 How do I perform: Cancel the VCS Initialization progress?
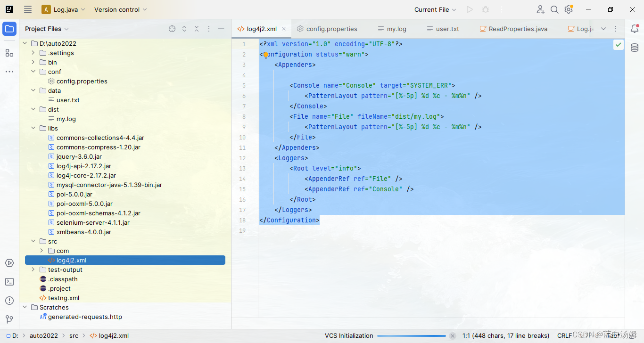pyautogui.click(x=453, y=336)
